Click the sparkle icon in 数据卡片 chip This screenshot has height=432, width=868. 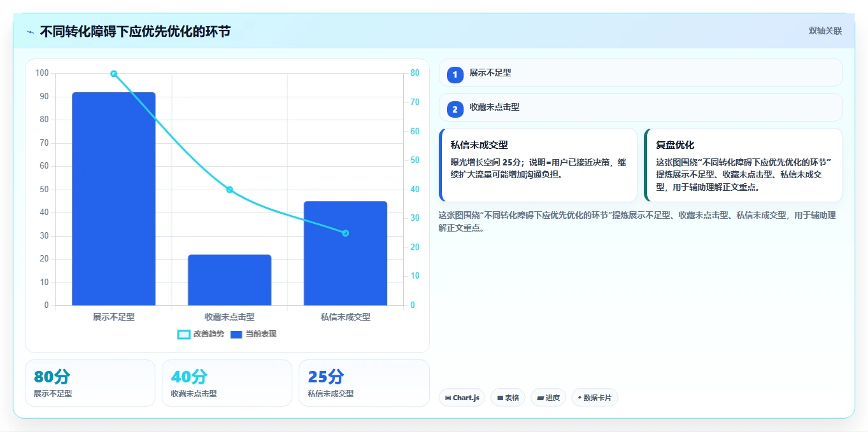(x=580, y=398)
